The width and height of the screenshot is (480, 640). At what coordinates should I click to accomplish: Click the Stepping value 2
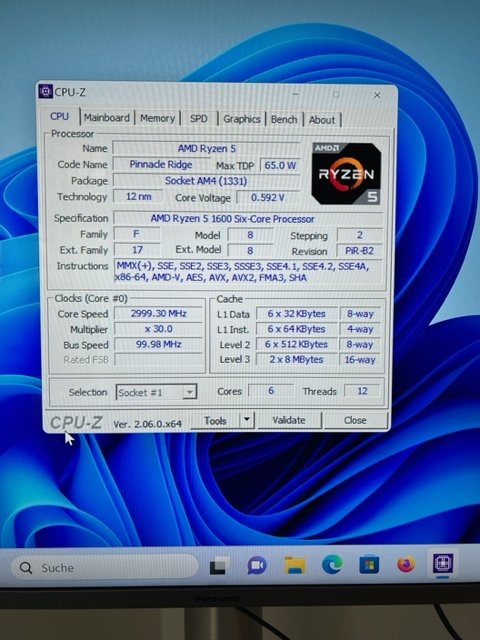[x=360, y=235]
